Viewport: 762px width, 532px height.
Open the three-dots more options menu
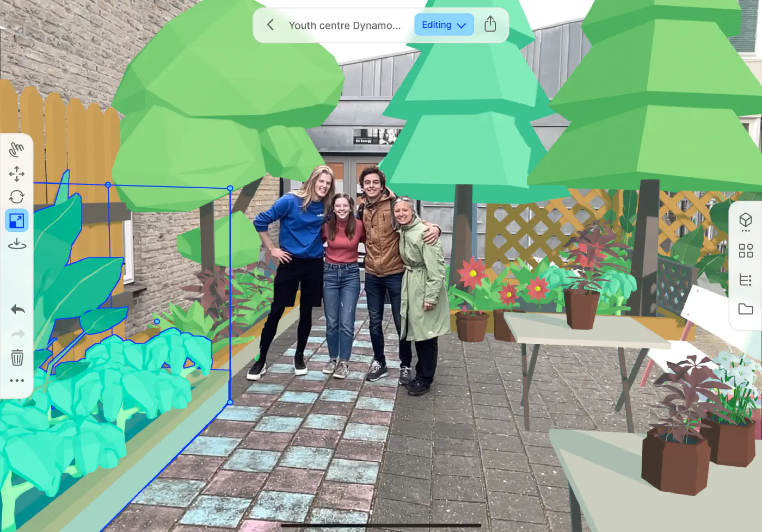pyautogui.click(x=17, y=381)
